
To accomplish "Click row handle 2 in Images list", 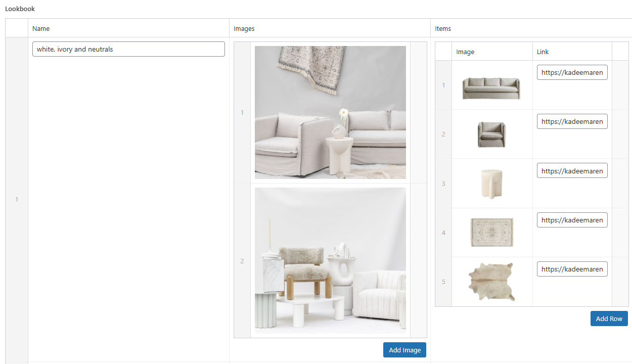I will [242, 261].
